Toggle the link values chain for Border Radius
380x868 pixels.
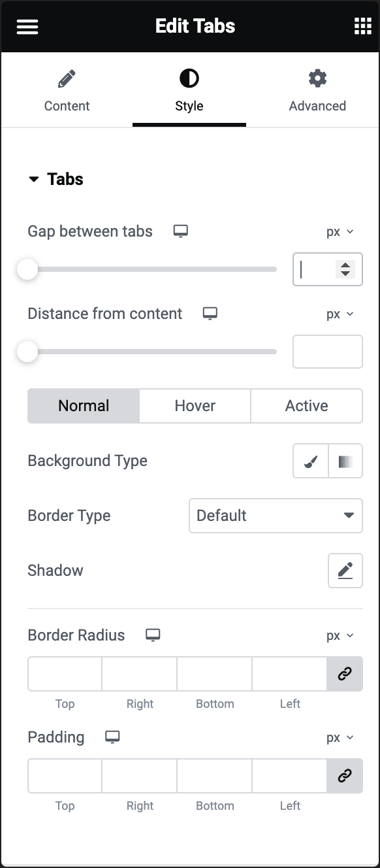(345, 674)
